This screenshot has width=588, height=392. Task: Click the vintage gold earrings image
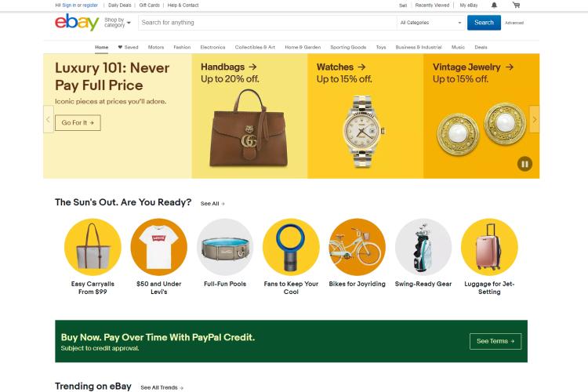[x=481, y=129]
